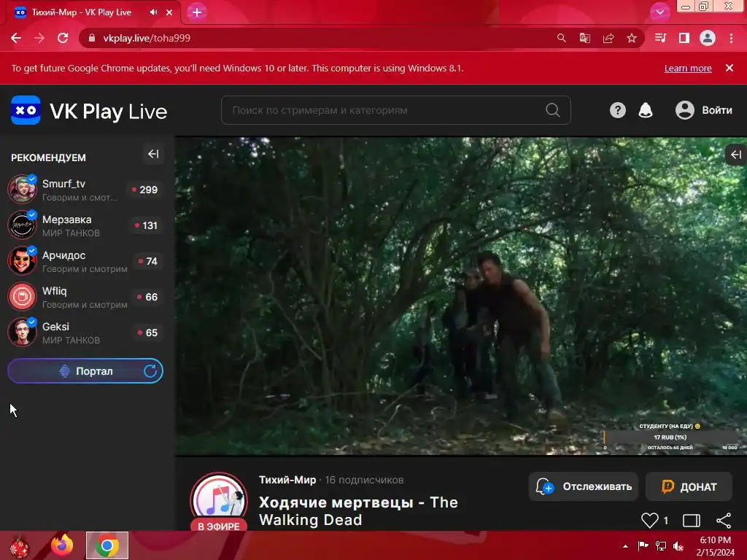Open a new tab with the plus button
Viewport: 747px width, 560px height.
[x=197, y=12]
